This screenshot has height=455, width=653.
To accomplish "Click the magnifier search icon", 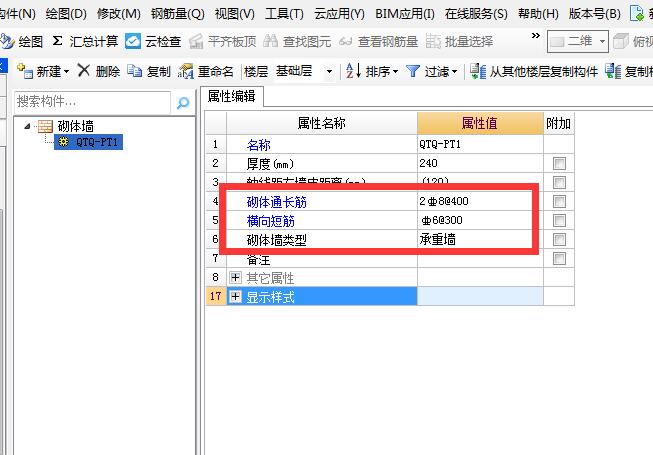I will [183, 102].
